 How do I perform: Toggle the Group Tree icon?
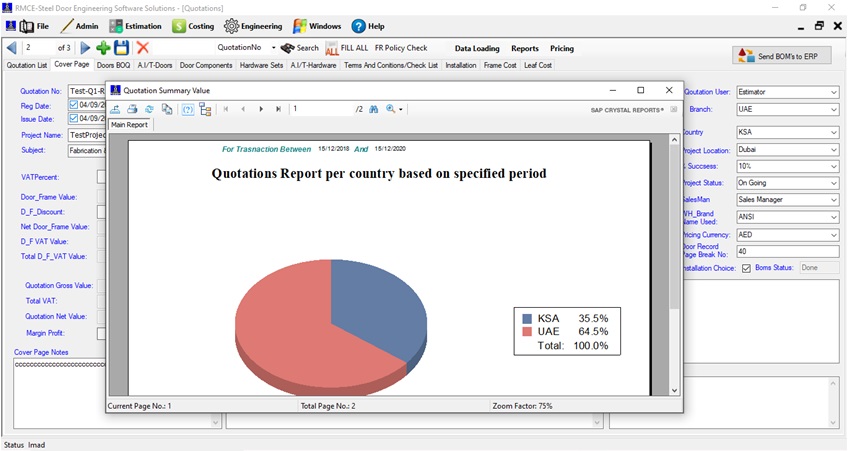tap(205, 110)
